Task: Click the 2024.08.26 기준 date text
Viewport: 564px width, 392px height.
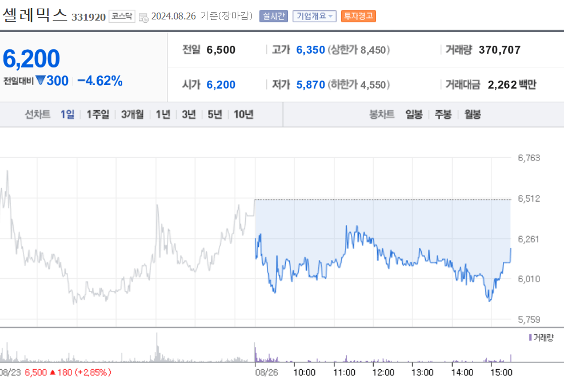Action: click(x=202, y=16)
